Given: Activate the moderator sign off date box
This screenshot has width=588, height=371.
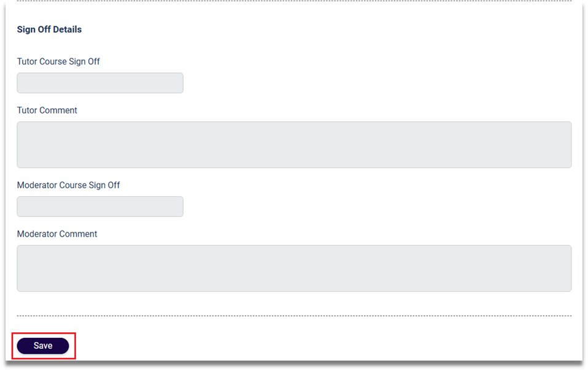Looking at the screenshot, I should [x=100, y=207].
